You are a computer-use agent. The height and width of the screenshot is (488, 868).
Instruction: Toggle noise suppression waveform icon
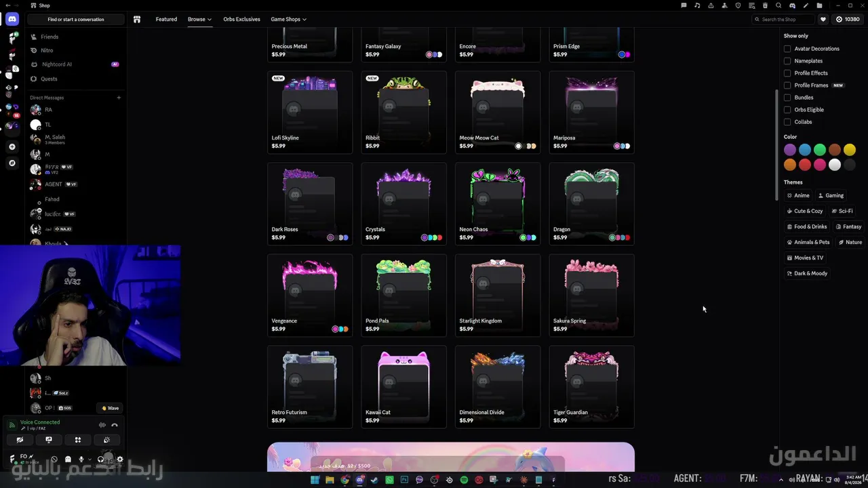(102, 425)
